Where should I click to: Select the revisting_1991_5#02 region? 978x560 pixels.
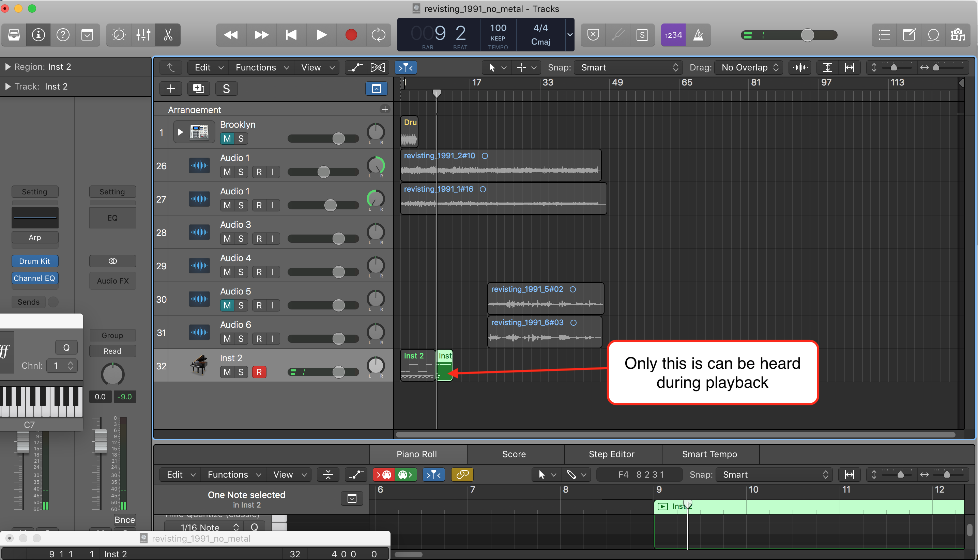click(545, 299)
